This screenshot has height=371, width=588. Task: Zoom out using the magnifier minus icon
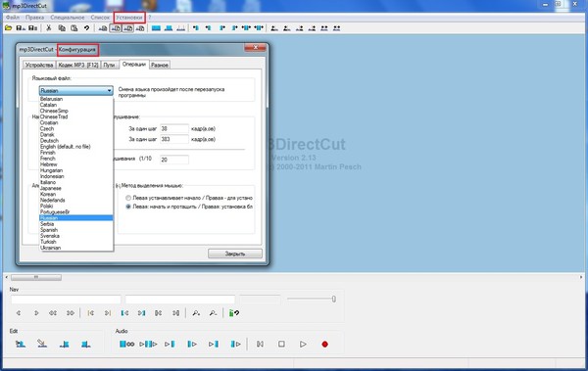[213, 313]
